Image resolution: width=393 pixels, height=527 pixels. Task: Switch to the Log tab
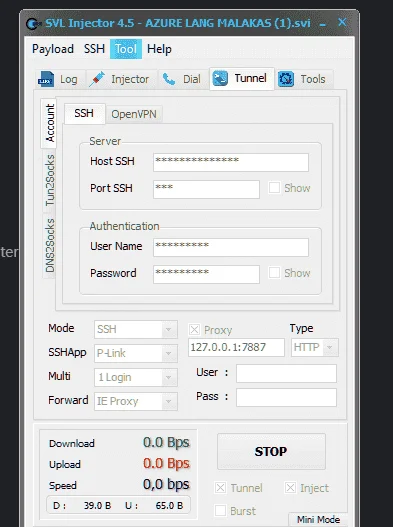(60, 79)
